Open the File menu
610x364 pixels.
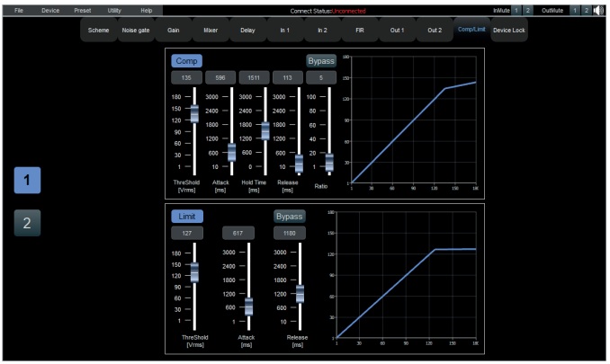(x=19, y=9)
